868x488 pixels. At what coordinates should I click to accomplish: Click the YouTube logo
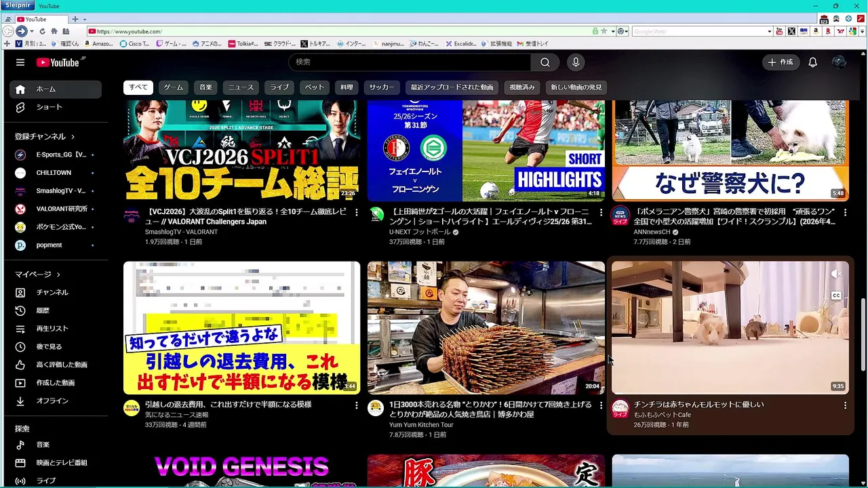[60, 62]
